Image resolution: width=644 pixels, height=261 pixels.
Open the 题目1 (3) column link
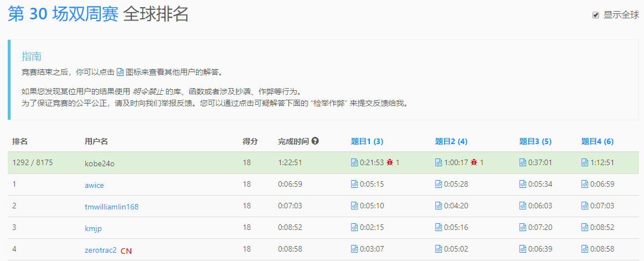tap(367, 141)
